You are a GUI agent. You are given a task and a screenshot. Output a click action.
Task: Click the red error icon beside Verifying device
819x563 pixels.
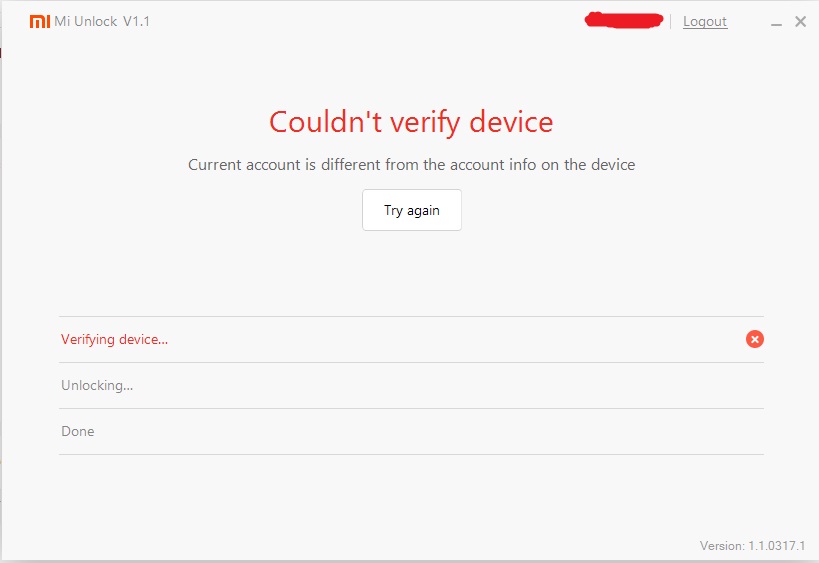pyautogui.click(x=755, y=339)
